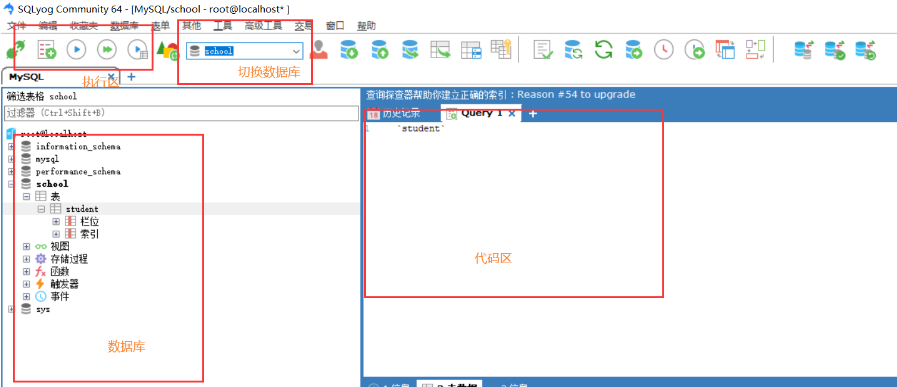This screenshot has width=897, height=387.
Task: Open the User Manager icon
Action: [x=319, y=50]
